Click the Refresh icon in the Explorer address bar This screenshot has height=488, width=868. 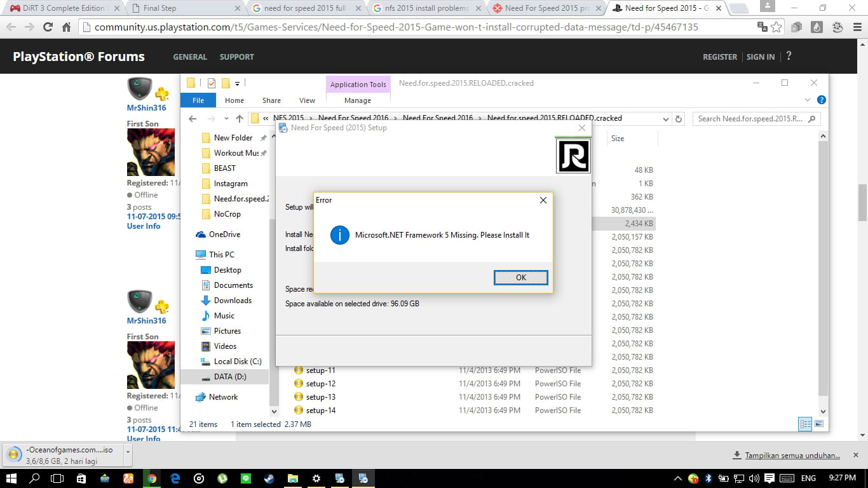(x=679, y=119)
